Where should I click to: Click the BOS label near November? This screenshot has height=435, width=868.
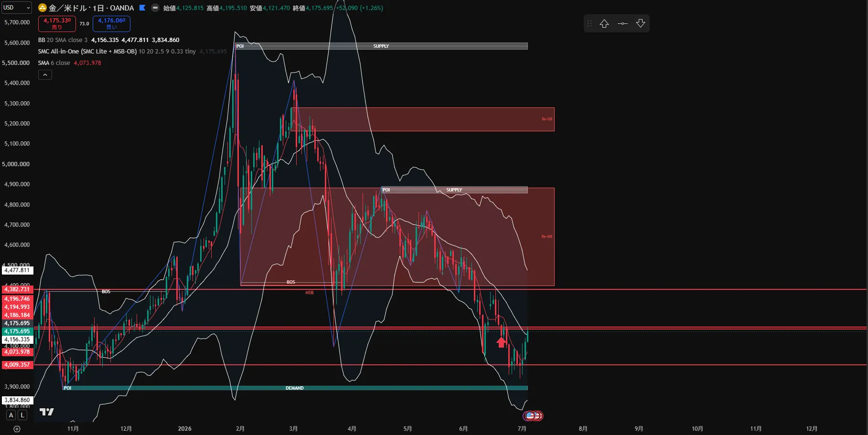(x=106, y=292)
